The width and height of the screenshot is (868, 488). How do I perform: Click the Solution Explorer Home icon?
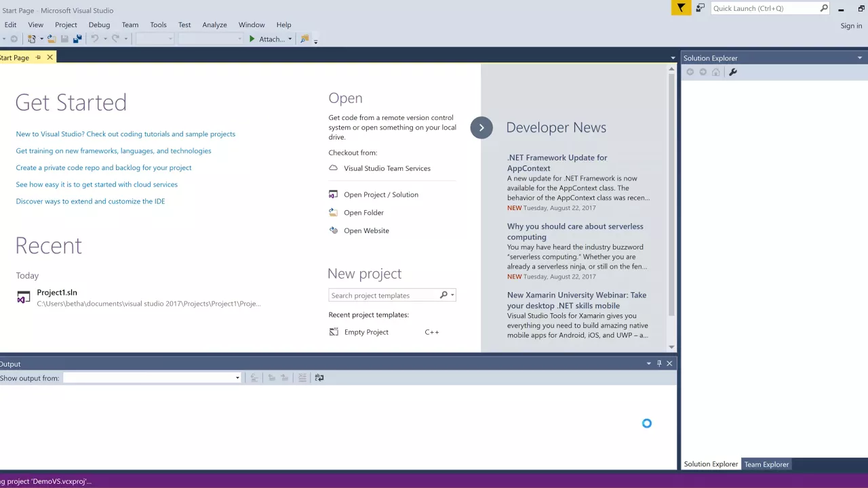pos(715,72)
